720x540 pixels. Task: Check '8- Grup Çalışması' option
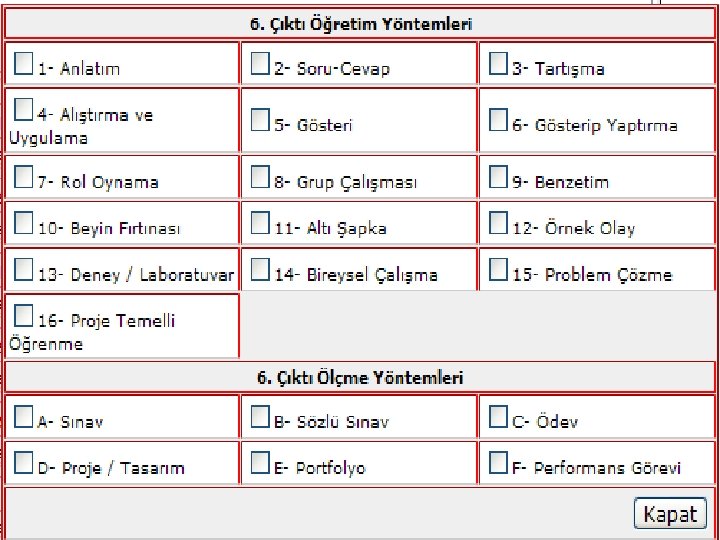260,179
